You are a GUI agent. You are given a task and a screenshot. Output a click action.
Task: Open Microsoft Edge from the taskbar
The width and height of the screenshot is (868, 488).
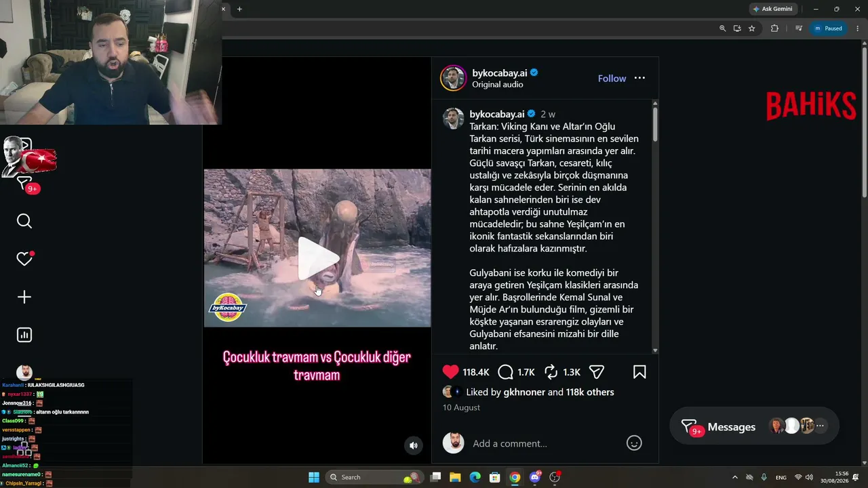[x=475, y=477]
